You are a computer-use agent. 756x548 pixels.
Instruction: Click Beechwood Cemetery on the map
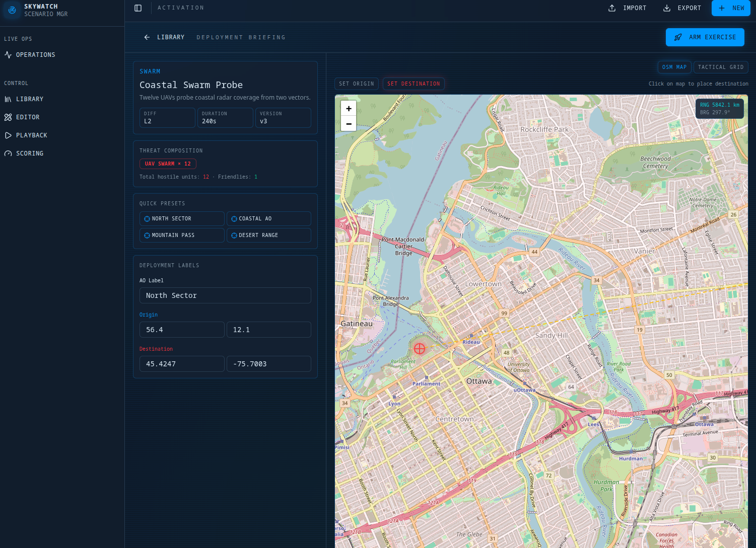pyautogui.click(x=655, y=162)
